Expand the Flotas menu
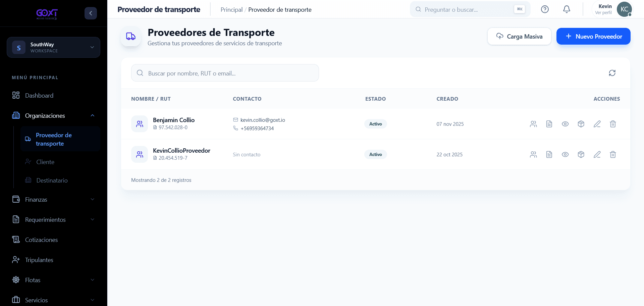 [x=53, y=280]
